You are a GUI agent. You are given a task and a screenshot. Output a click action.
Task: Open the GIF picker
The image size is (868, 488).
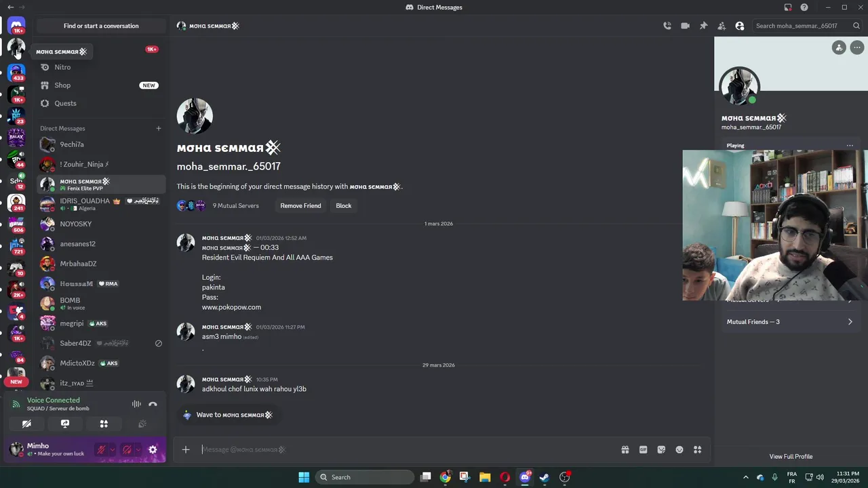[643, 449]
